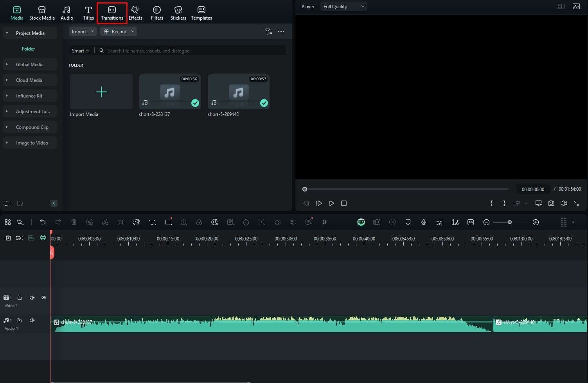Expand the Adjustment Layer section
Viewport: 588px width, 383px height.
(7, 111)
